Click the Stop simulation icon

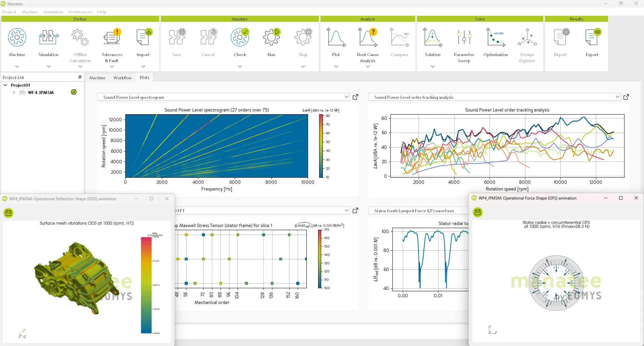[x=303, y=37]
